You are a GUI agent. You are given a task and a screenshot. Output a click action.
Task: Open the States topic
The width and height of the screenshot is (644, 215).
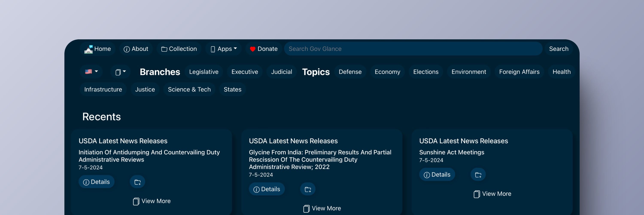click(232, 89)
